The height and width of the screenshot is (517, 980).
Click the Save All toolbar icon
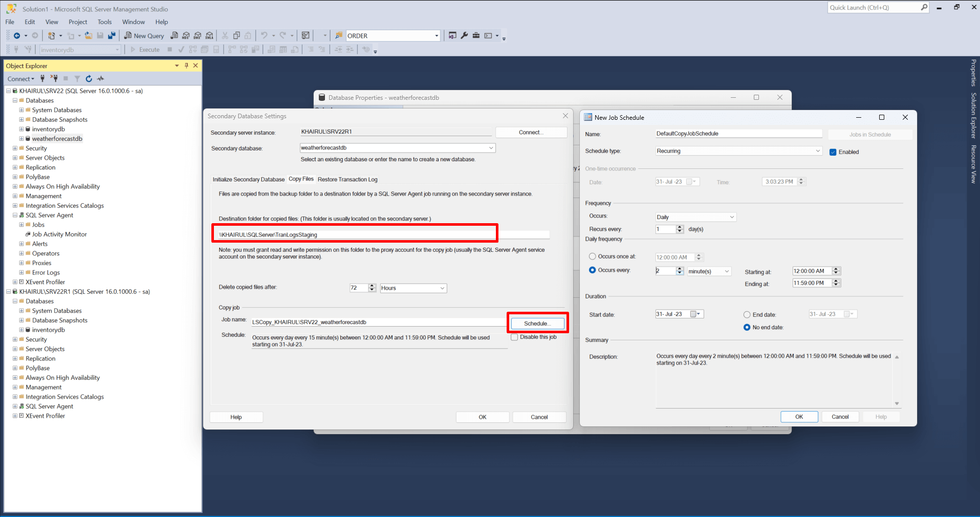pyautogui.click(x=112, y=36)
